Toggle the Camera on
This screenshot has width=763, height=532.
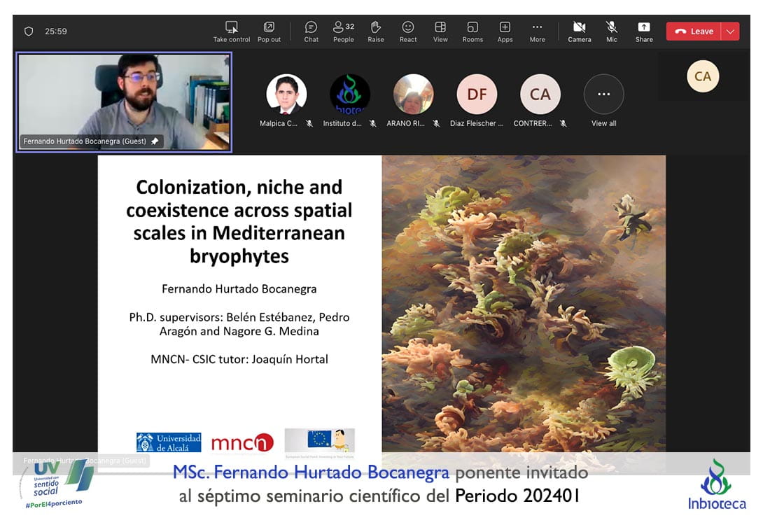(579, 28)
